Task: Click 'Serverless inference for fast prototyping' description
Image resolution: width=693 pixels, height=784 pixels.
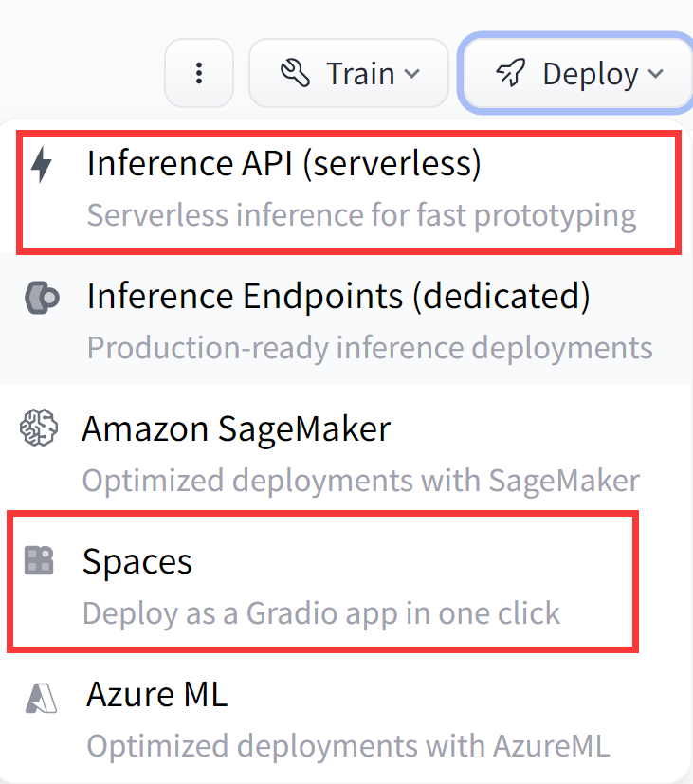Action: coord(361,215)
